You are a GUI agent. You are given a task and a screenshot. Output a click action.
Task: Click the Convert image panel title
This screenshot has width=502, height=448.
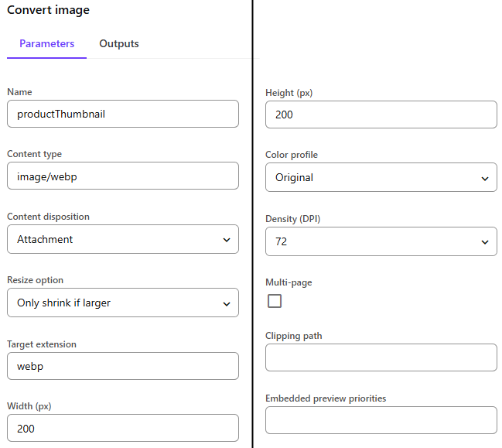click(48, 10)
